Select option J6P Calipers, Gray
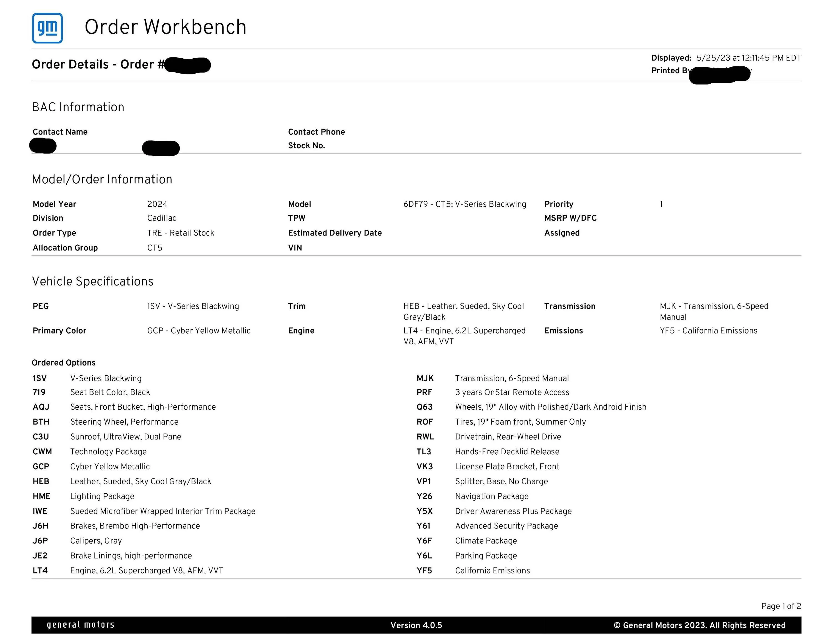833x644 pixels. (77, 541)
